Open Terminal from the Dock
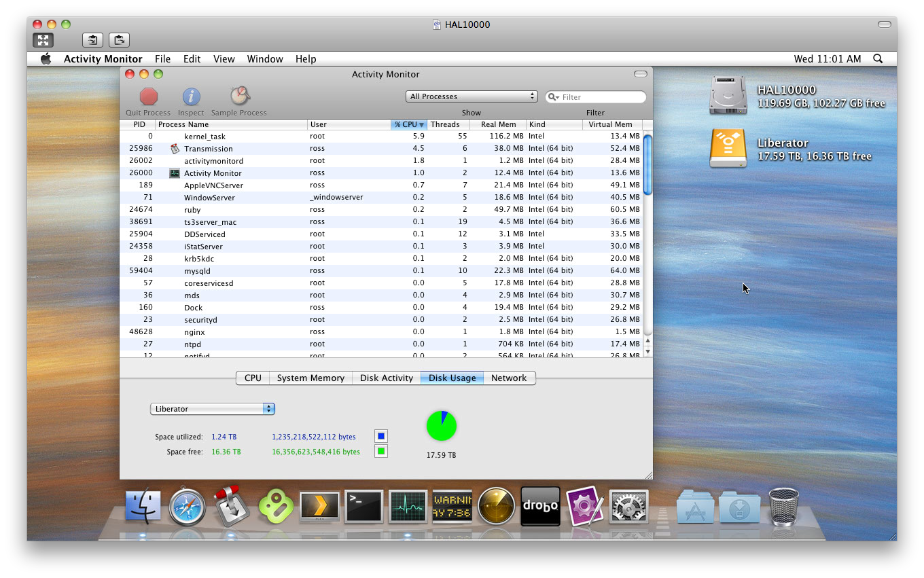Viewport: 924px width, 578px height. 363,506
